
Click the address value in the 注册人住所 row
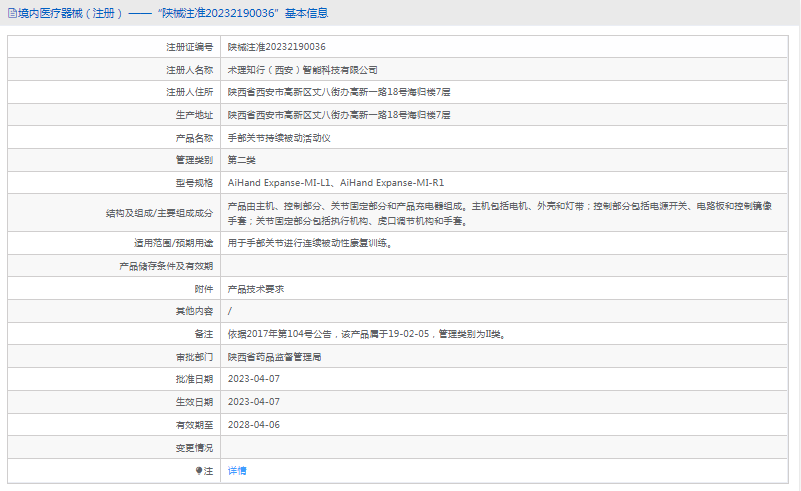point(339,92)
